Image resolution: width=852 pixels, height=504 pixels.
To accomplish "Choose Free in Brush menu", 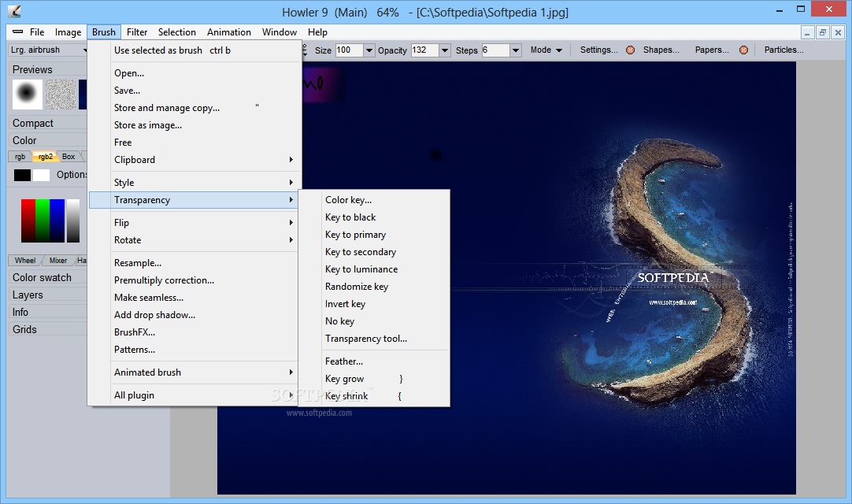I will click(194, 143).
